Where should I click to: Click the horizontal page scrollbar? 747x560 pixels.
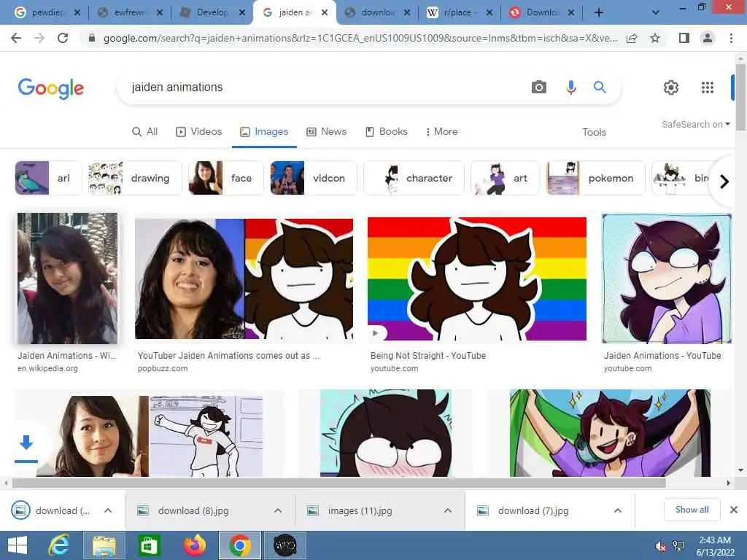pos(338,483)
